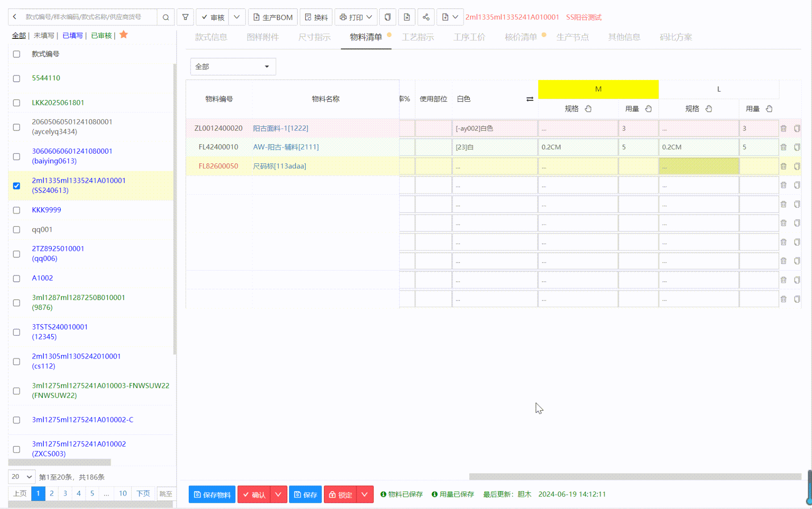
Task: Switch to the 工艺指示 tab
Action: pyautogui.click(x=418, y=37)
